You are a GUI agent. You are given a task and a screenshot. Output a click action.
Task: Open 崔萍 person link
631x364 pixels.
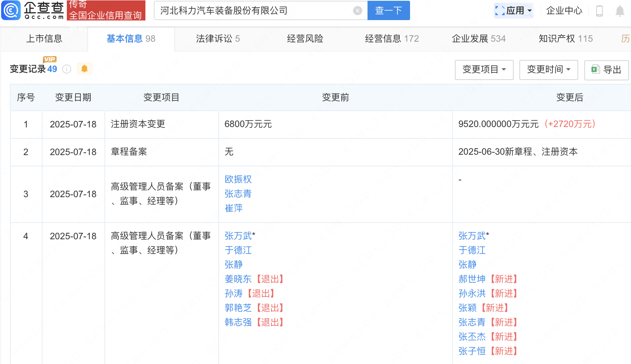click(233, 208)
